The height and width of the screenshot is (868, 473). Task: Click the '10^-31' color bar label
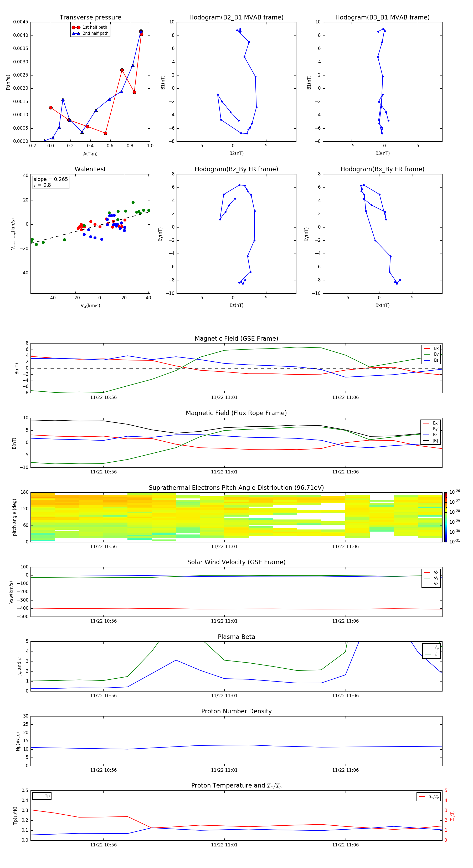pos(455,542)
